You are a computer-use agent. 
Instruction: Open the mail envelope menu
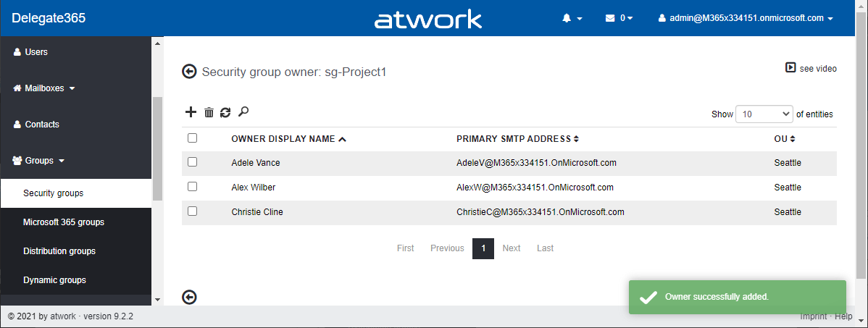point(619,18)
